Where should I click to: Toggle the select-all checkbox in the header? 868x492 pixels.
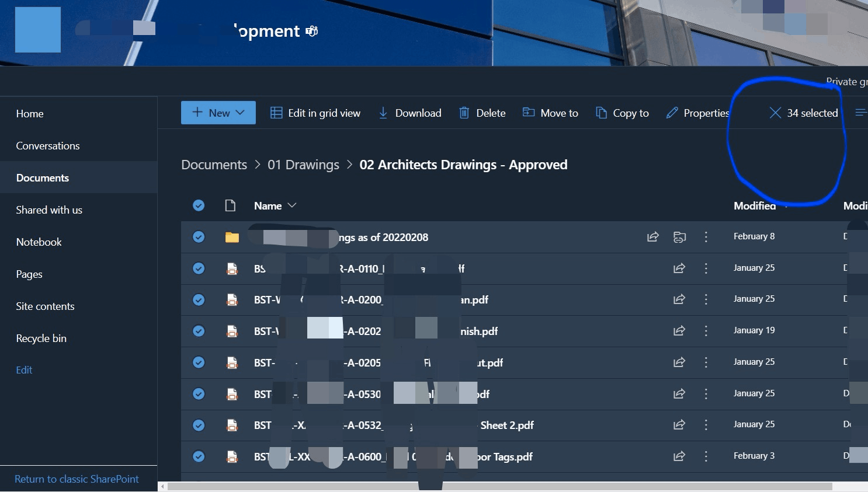199,205
